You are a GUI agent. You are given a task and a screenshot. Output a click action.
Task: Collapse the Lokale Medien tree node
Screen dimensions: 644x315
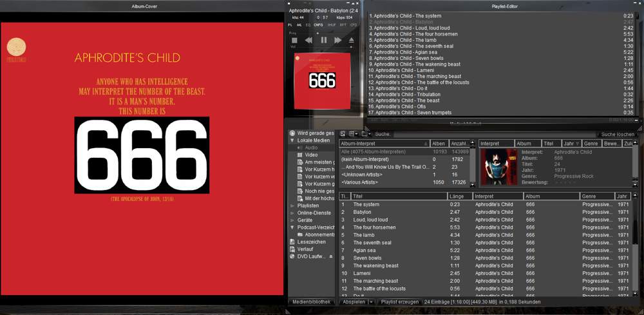click(292, 140)
